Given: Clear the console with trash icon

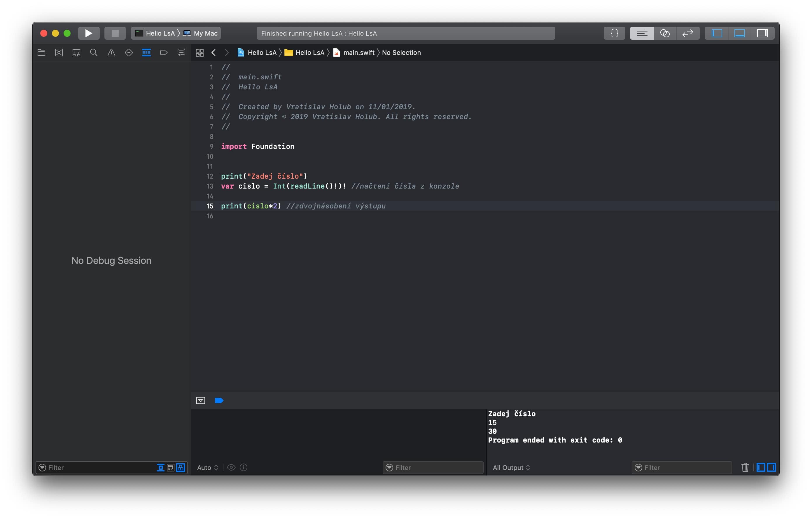Looking at the screenshot, I should point(745,467).
